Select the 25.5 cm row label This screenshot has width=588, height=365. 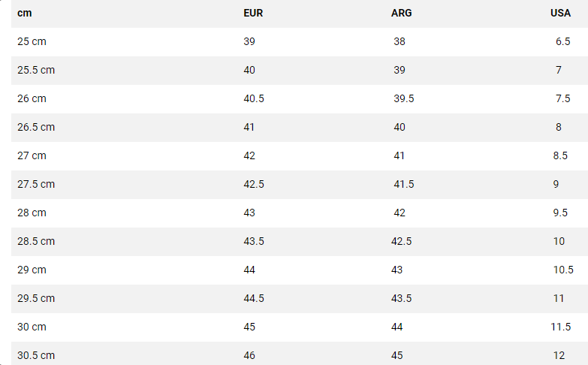point(36,70)
